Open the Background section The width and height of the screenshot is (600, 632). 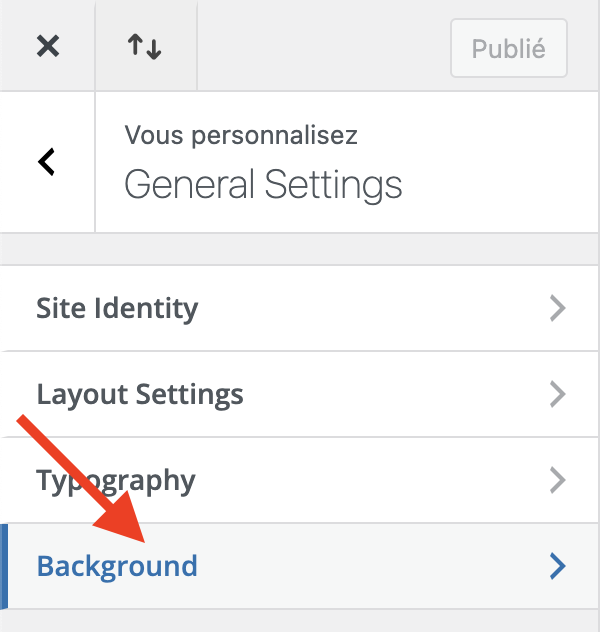coord(117,566)
